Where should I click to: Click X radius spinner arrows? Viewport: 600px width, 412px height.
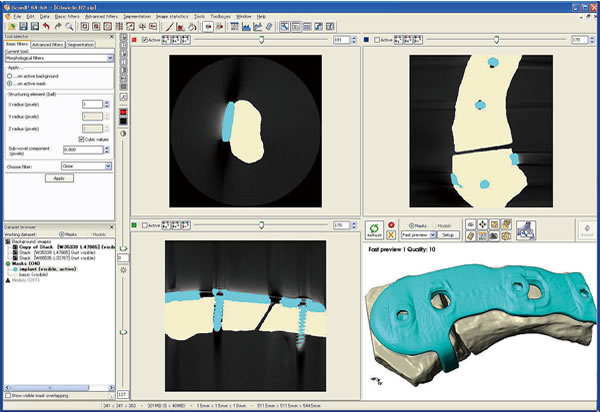[107, 104]
